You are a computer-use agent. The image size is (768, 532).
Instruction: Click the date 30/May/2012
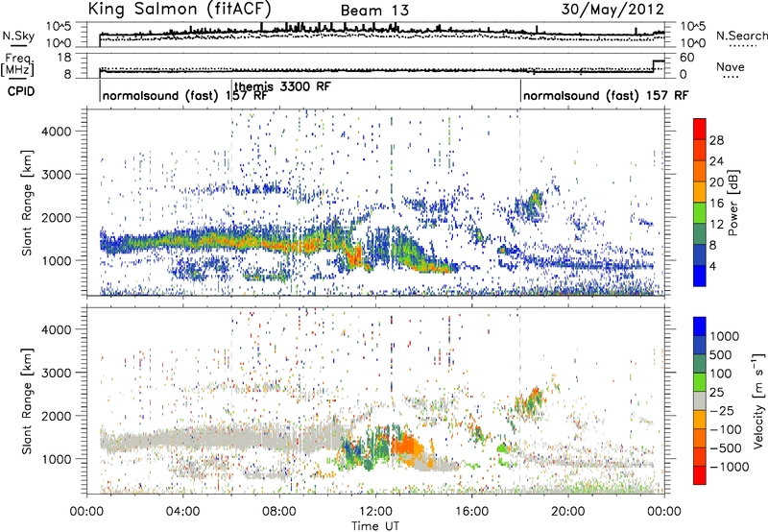pyautogui.click(x=612, y=9)
